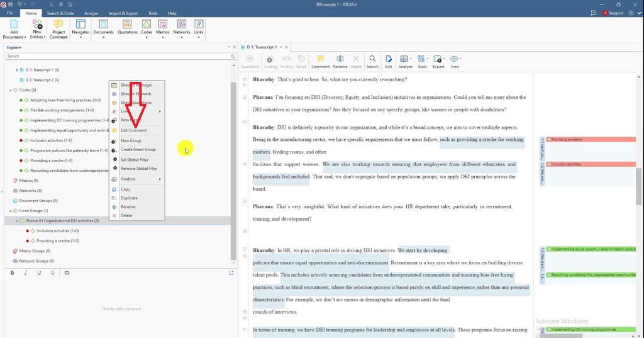The height and width of the screenshot is (338, 644).
Task: Open dropdown on D 1: Transcript 1 tab
Action: [281, 47]
